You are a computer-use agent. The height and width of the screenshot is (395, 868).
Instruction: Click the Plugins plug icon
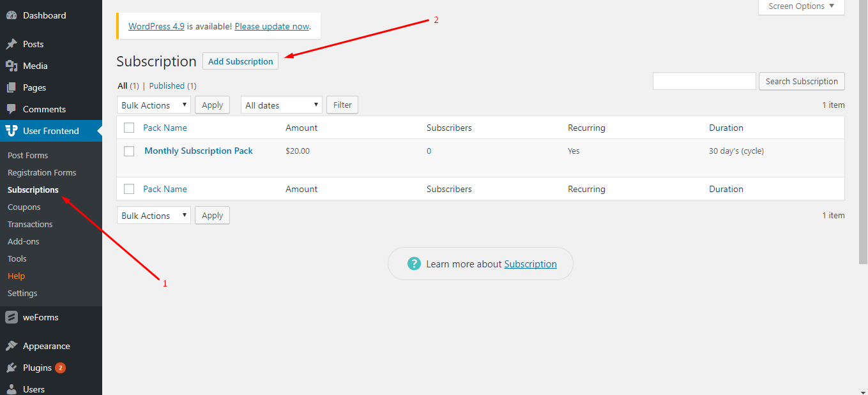[x=11, y=368]
